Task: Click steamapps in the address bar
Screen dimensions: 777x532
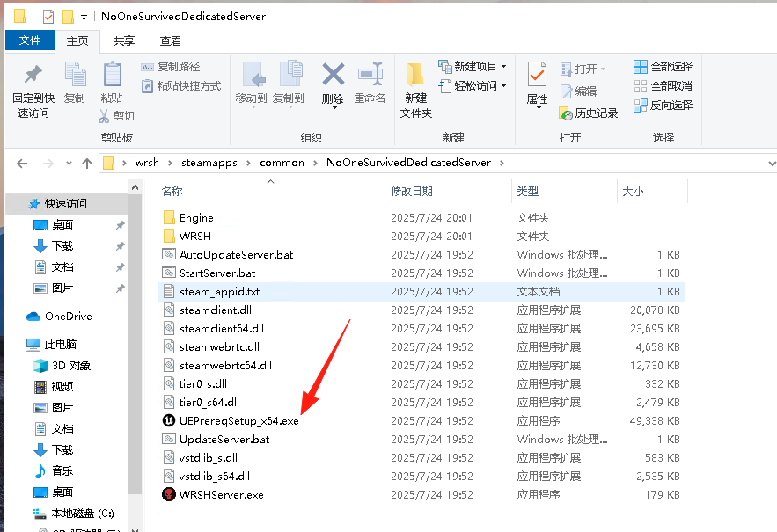Action: point(209,163)
